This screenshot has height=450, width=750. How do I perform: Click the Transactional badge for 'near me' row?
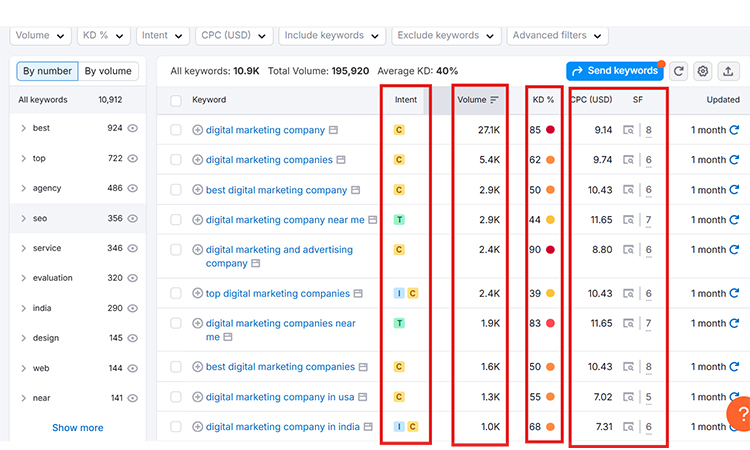point(399,220)
